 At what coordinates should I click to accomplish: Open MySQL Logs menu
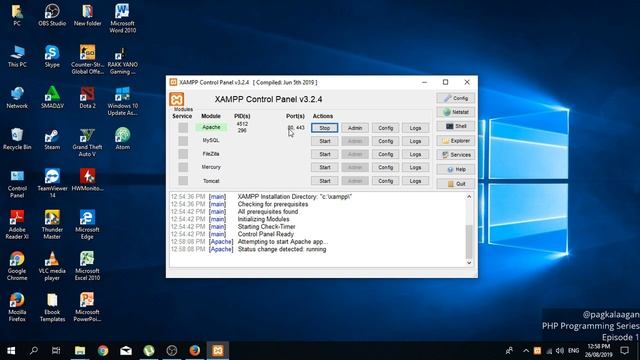(x=415, y=141)
